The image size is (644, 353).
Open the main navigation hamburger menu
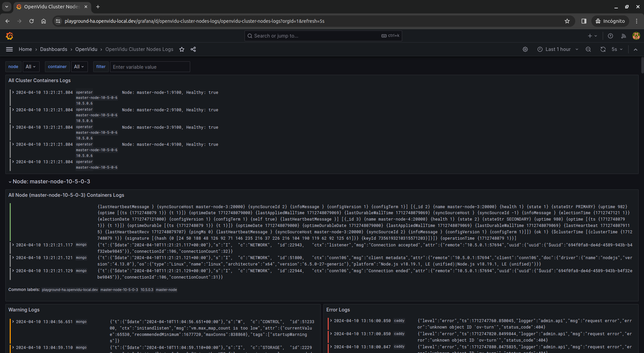[9, 49]
